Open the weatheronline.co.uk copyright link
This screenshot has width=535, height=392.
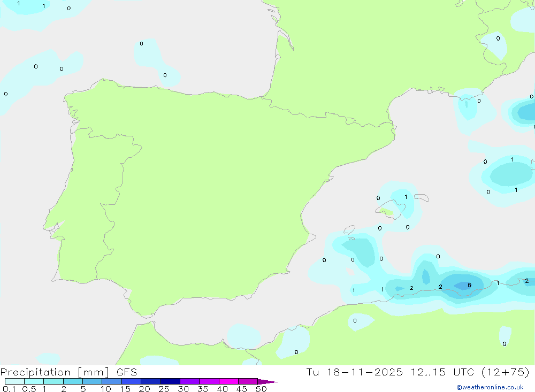pyautogui.click(x=490, y=387)
